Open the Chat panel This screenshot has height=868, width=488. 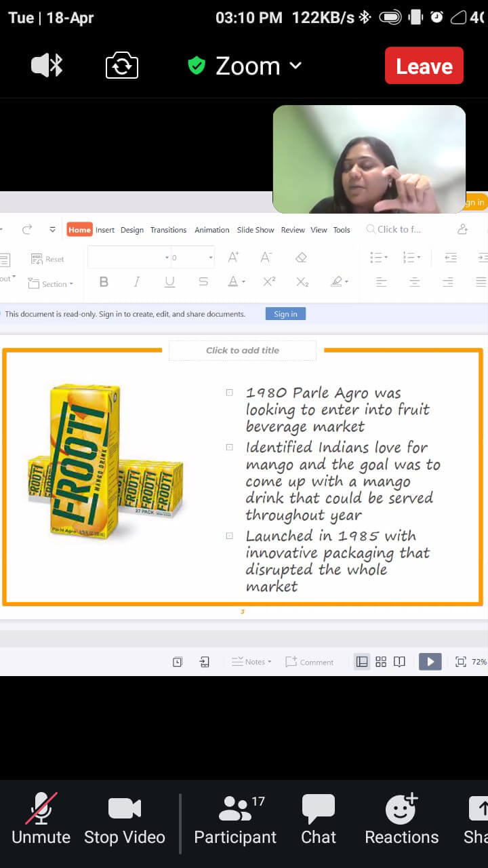coord(319,818)
